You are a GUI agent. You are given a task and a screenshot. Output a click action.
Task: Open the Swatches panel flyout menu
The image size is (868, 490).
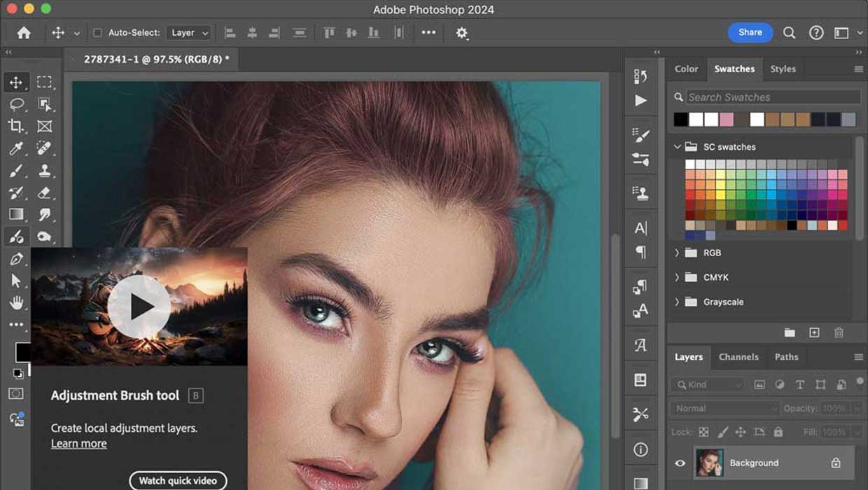pos(858,69)
